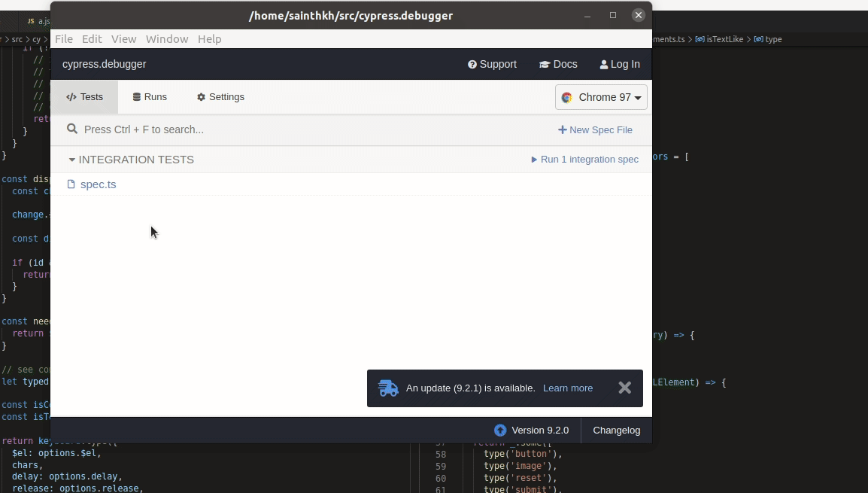
Task: Collapse the INTEGRATION TESTS section
Action: point(72,160)
